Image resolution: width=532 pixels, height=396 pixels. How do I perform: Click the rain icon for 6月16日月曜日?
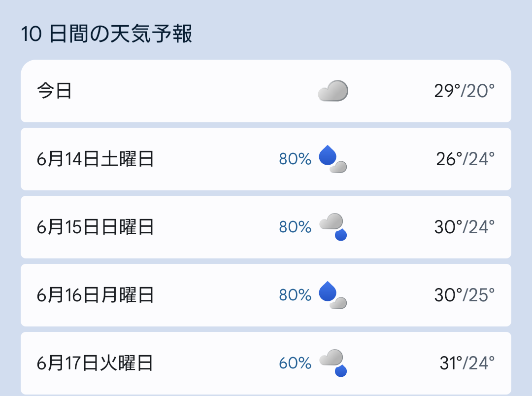(x=333, y=295)
